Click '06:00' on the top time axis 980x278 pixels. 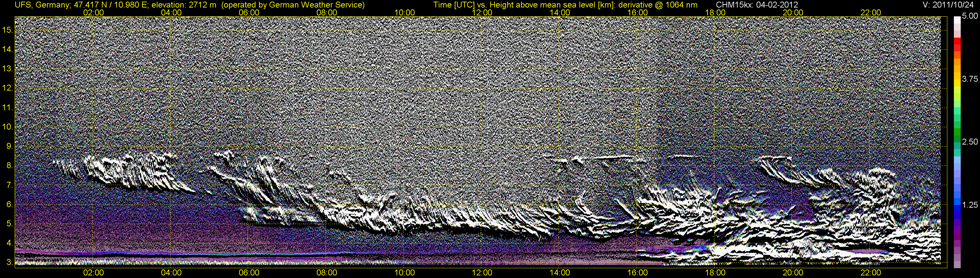249,12
